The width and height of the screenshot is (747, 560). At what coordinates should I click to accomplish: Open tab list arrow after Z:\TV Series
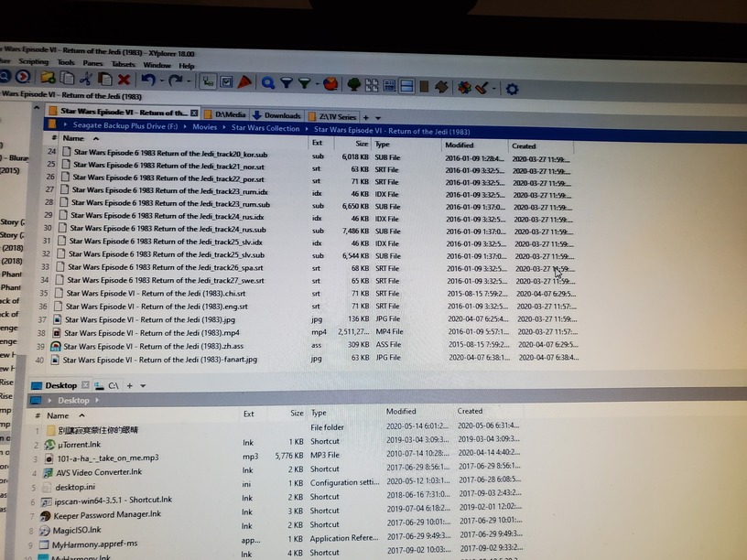coord(378,118)
